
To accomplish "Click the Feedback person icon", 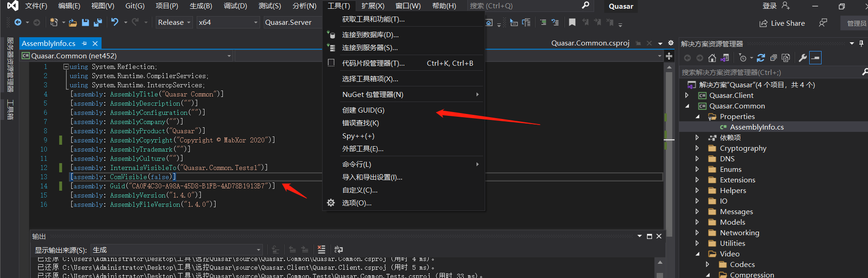I will (x=823, y=23).
